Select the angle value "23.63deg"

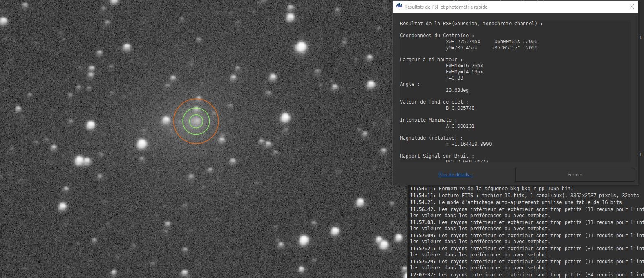[x=457, y=90]
